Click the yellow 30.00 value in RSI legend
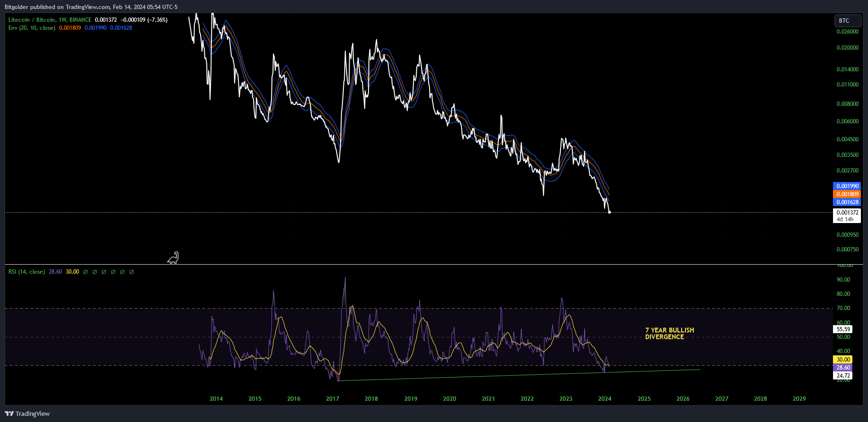The width and height of the screenshot is (868, 422). click(x=72, y=272)
